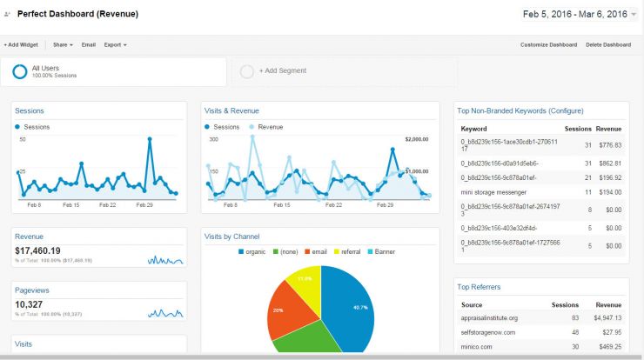The image size is (644, 360).
Task: Click the Banner legend color swatch
Action: tap(370, 251)
